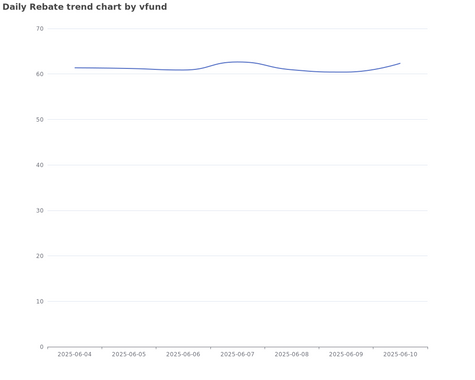The width and height of the screenshot is (475, 380).
Task: Click the y-axis label 60
Action: pyautogui.click(x=40, y=74)
